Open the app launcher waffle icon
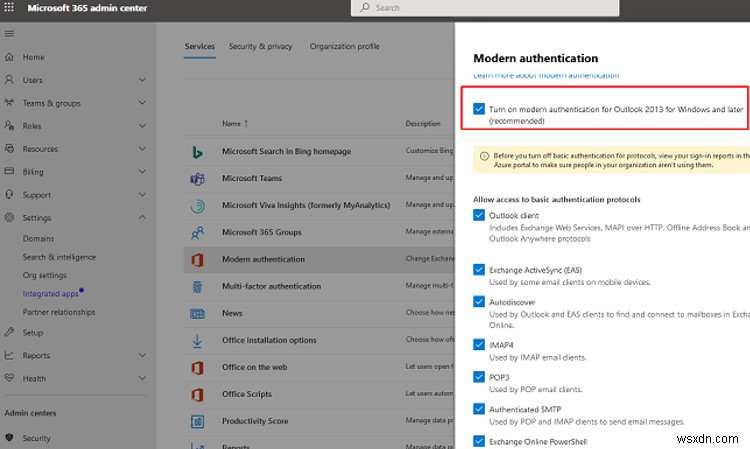Viewport: 750px width, 449px height. [9, 8]
